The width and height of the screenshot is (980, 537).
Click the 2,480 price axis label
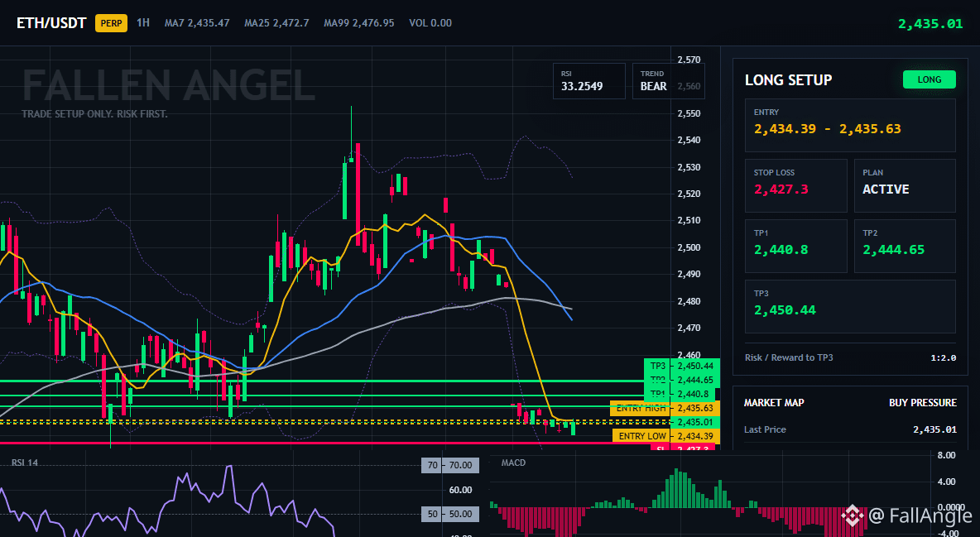(689, 301)
